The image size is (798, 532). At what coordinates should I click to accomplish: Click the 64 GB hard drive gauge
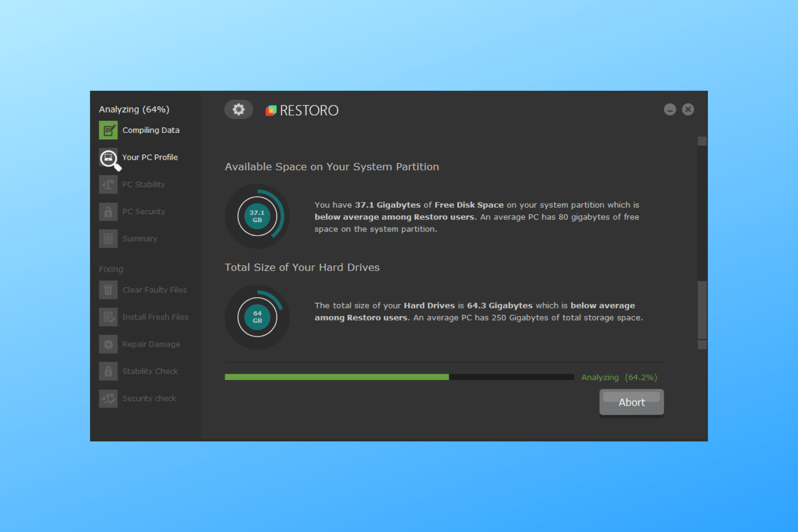[257, 317]
